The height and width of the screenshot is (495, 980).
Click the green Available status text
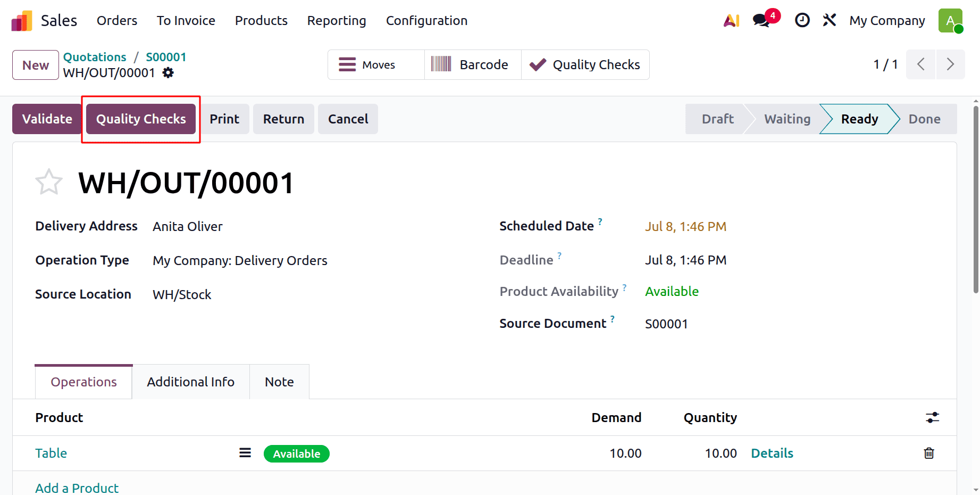pos(672,291)
